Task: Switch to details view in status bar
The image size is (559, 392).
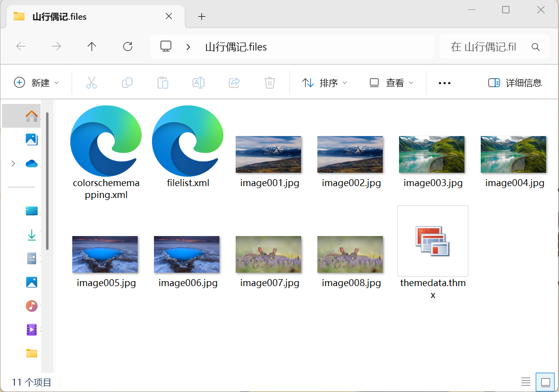Action: 525,382
